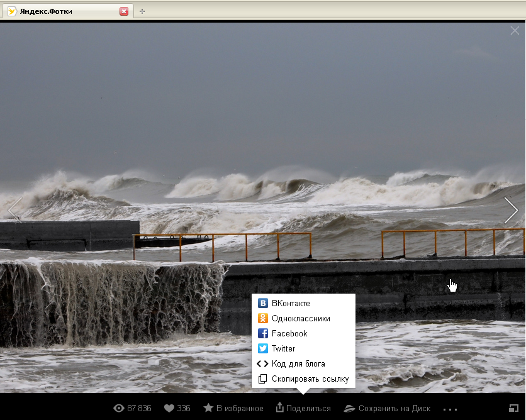The width and height of the screenshot is (526, 420).
Task: Share the photo to Одноклассники
Action: [300, 318]
